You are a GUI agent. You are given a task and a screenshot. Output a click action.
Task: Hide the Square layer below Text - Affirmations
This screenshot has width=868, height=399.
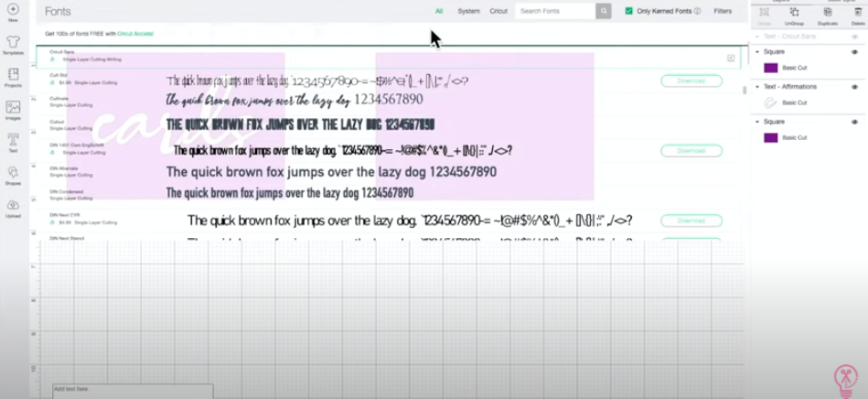[854, 122]
